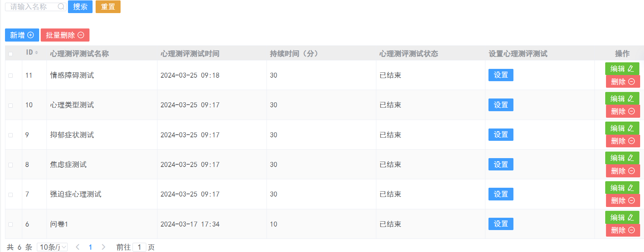Delete the 问卷1 row
The width and height of the screenshot is (644, 252).
pyautogui.click(x=622, y=230)
